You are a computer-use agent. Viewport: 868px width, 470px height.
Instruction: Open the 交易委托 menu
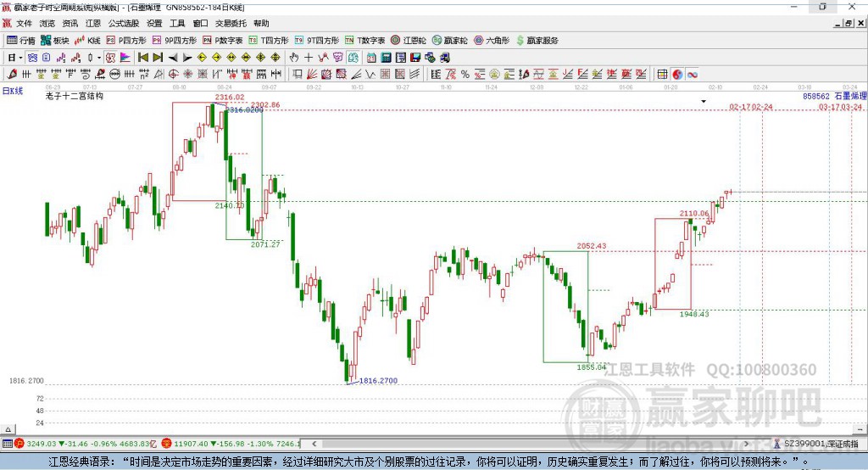pos(231,23)
